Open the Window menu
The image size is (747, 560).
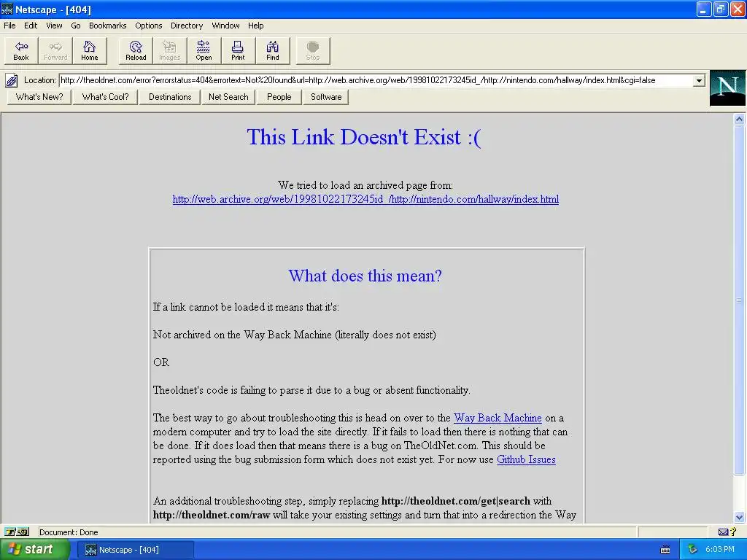tap(225, 26)
